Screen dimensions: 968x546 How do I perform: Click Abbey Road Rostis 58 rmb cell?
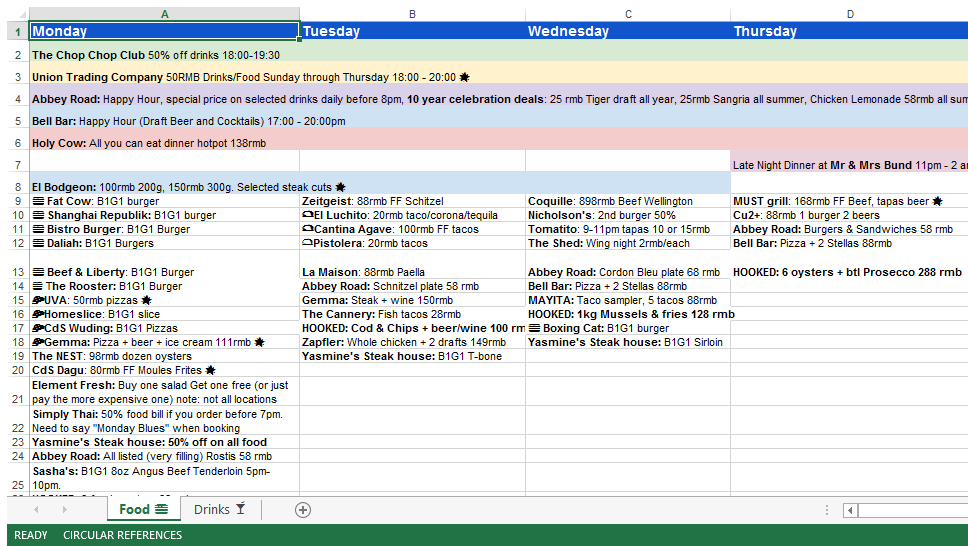click(x=164, y=456)
